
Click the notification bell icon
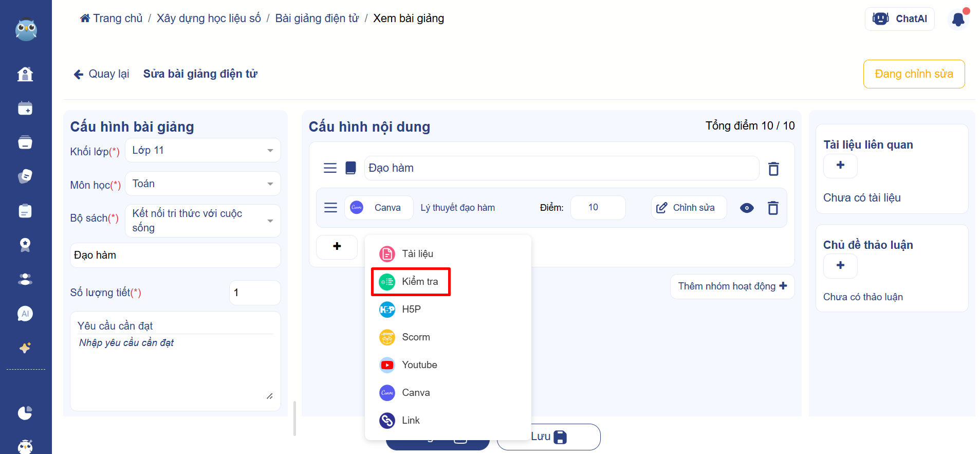point(958,20)
